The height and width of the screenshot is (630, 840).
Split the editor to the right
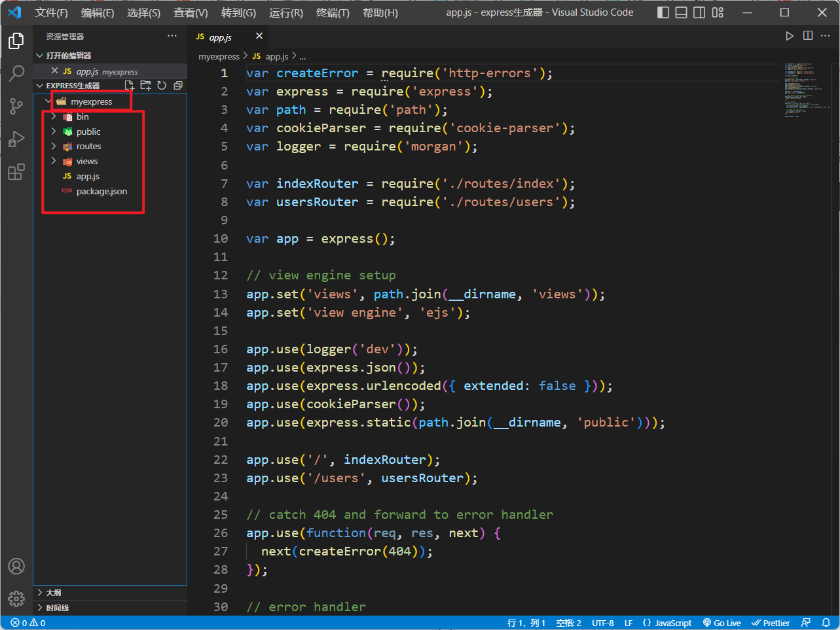tap(808, 36)
